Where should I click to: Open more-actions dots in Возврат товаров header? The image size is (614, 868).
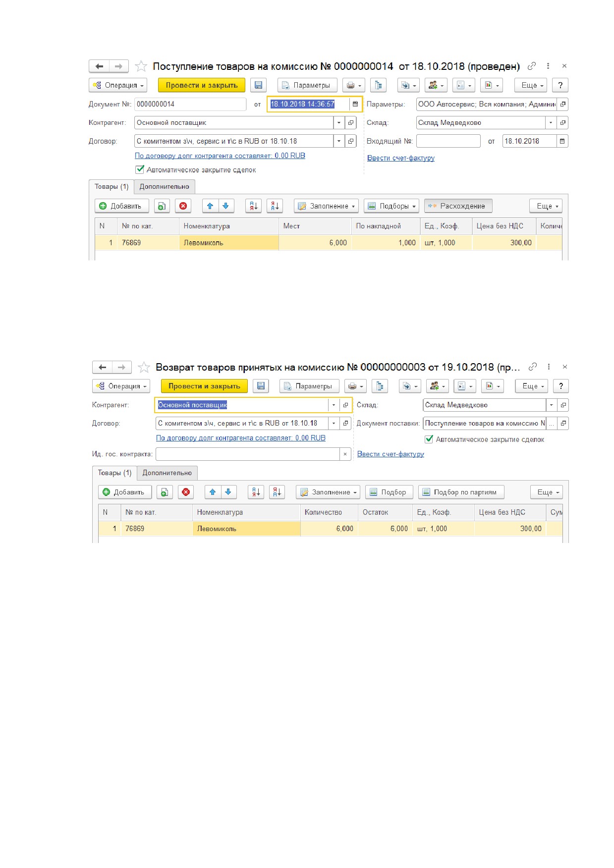[549, 367]
